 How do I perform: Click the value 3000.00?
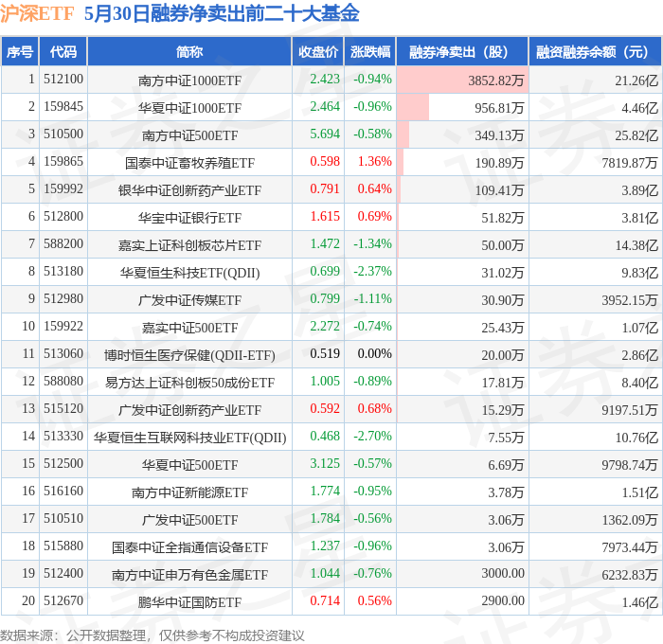click(503, 574)
